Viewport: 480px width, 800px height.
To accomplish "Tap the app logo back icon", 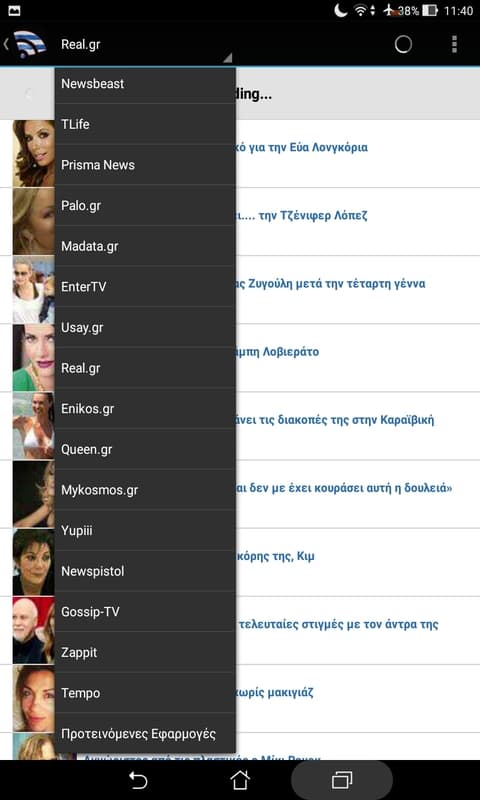I will point(27,44).
